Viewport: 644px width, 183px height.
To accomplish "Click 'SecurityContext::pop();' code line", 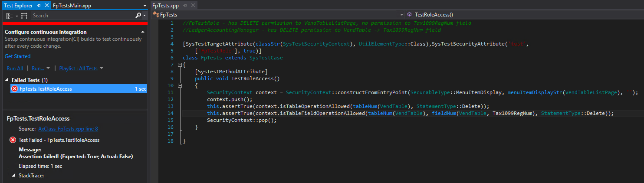I will coord(242,120).
